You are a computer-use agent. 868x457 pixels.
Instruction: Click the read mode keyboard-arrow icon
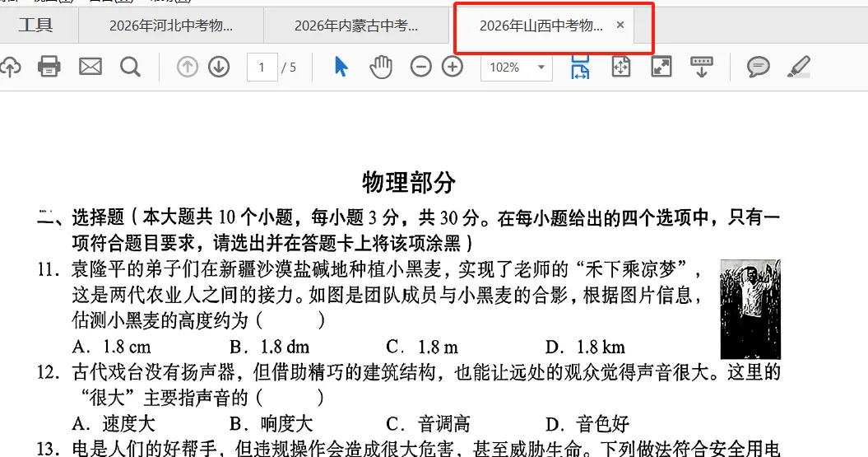(x=701, y=67)
